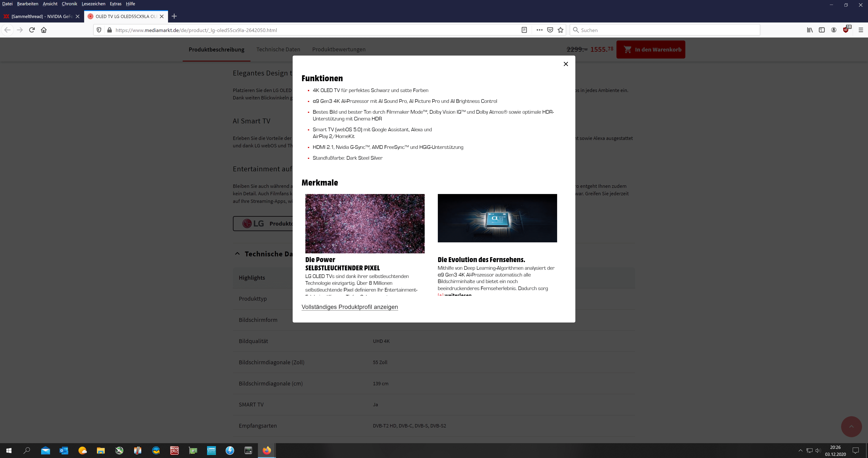868x458 pixels.
Task: Click Vollständiges Produktprofil anzeigen link
Action: (x=349, y=307)
